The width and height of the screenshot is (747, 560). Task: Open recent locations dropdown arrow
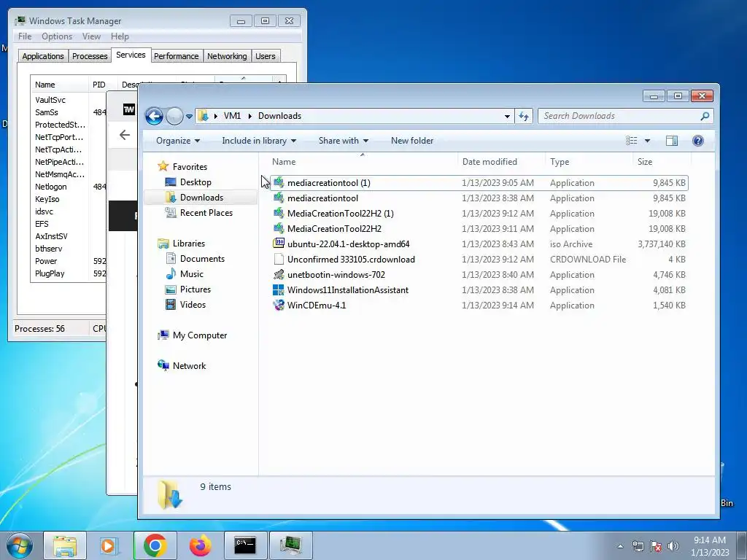point(189,116)
